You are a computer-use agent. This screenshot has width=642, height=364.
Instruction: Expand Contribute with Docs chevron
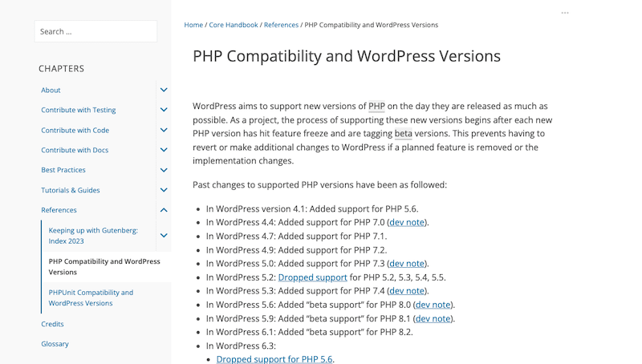coord(164,150)
